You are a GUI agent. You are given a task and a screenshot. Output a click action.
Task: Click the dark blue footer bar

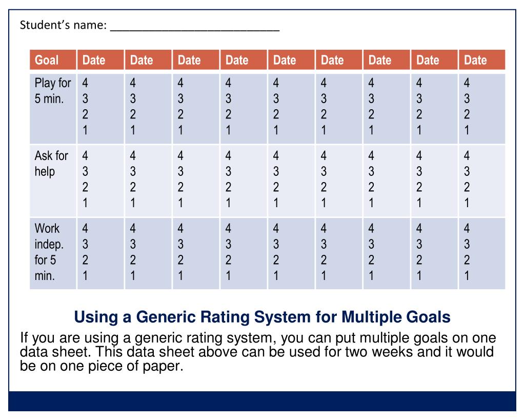[x=262, y=401]
